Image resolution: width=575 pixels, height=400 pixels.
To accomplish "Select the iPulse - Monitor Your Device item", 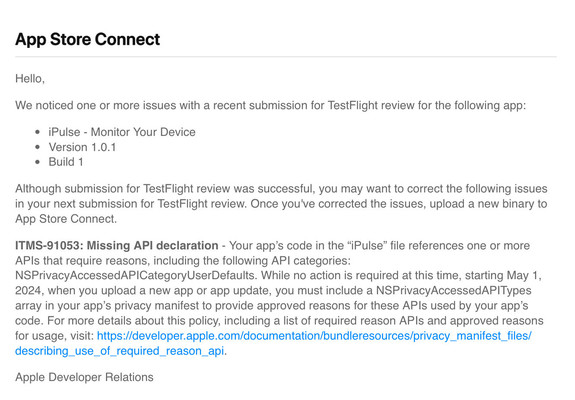I will point(122,132).
